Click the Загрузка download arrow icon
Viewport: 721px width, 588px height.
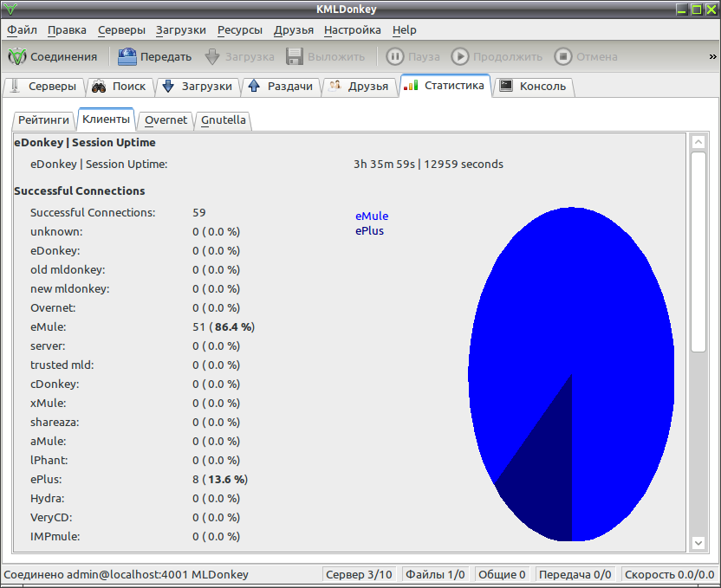click(212, 56)
